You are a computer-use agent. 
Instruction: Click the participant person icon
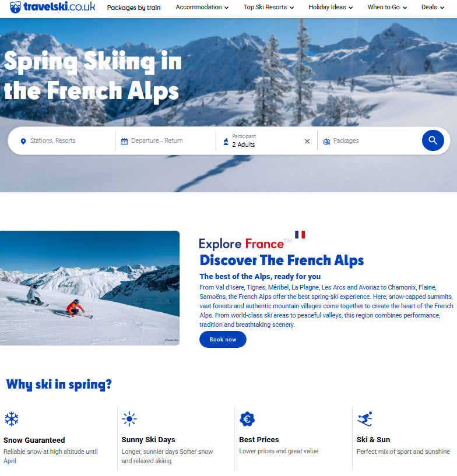point(226,141)
